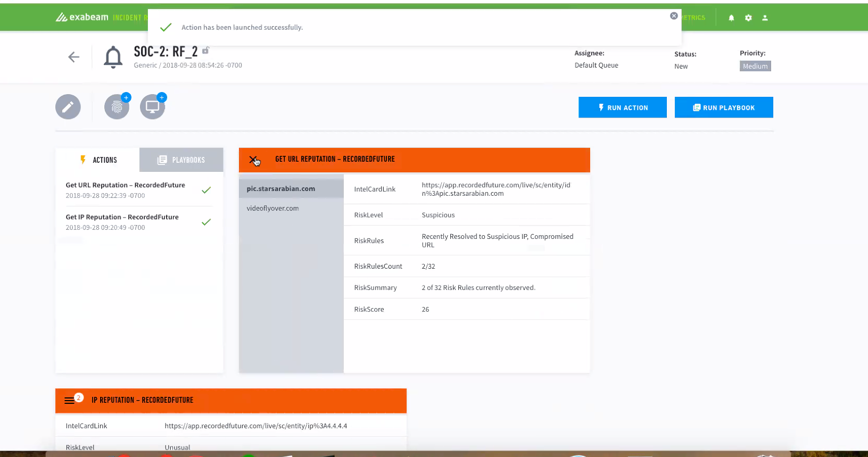Screen dimensions: 868x457
Task: Click the monitor add-device icon
Action: 152,107
